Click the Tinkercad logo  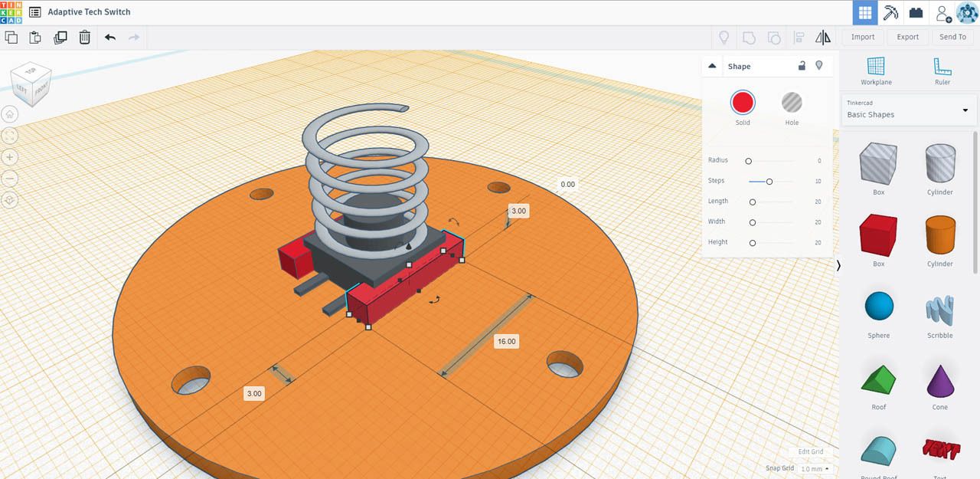click(10, 11)
